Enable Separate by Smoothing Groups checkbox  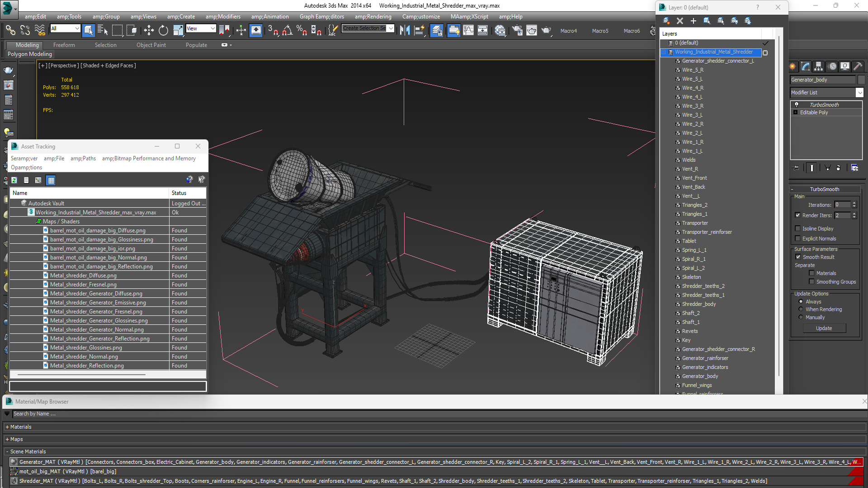click(x=811, y=282)
